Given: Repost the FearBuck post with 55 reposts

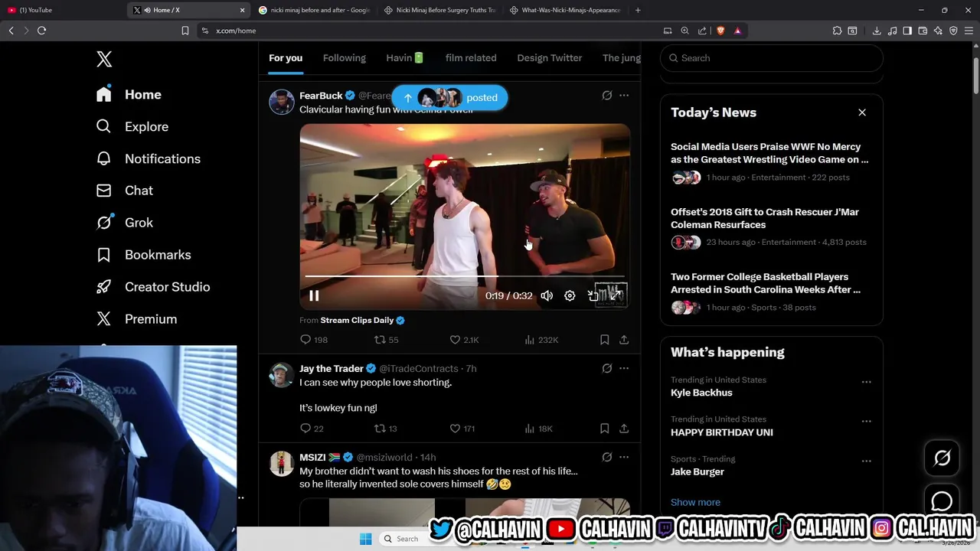Looking at the screenshot, I should [386, 340].
